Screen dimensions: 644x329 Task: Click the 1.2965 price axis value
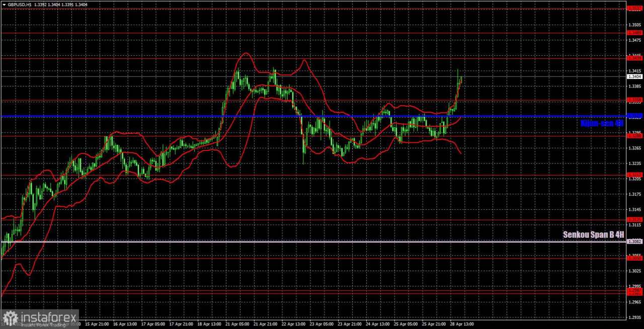point(634,302)
